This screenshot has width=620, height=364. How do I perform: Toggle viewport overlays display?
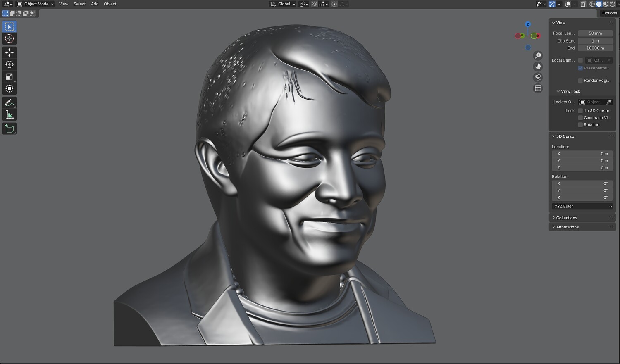[x=568, y=4]
